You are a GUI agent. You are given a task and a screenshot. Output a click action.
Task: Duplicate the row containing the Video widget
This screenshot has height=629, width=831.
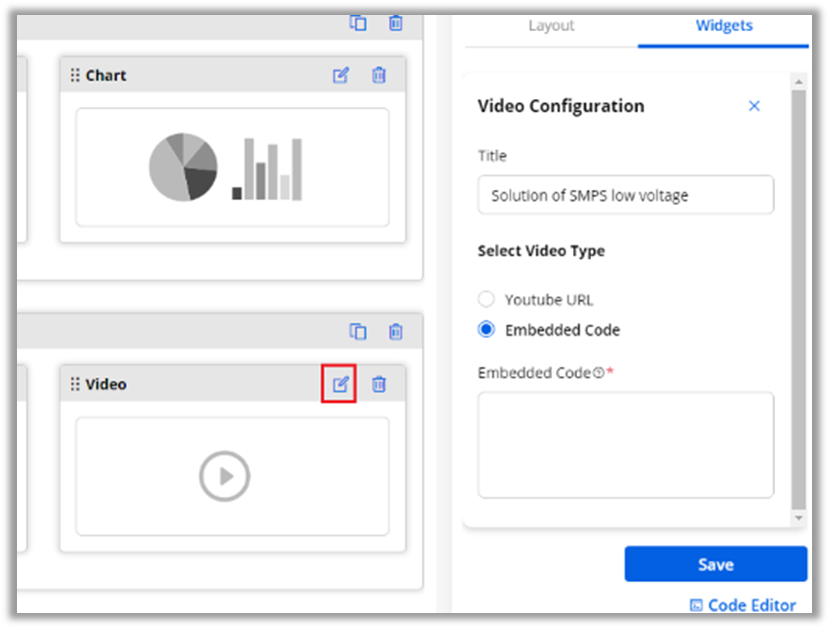[358, 331]
